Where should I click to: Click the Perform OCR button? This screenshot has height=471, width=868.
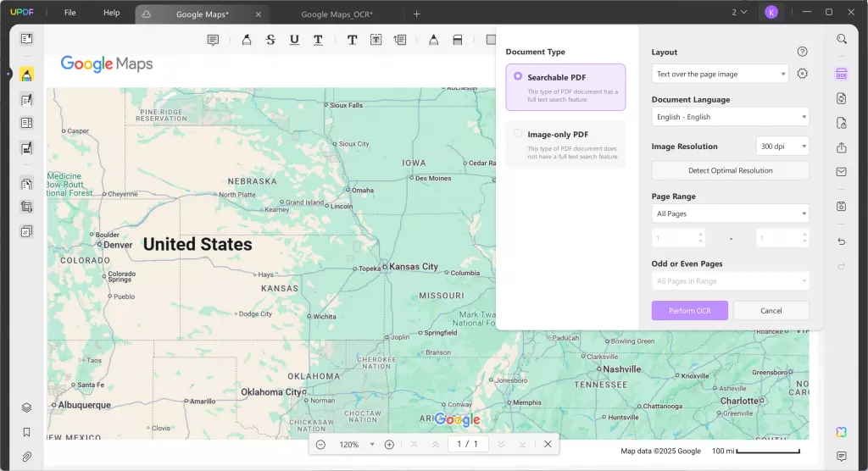pos(690,311)
